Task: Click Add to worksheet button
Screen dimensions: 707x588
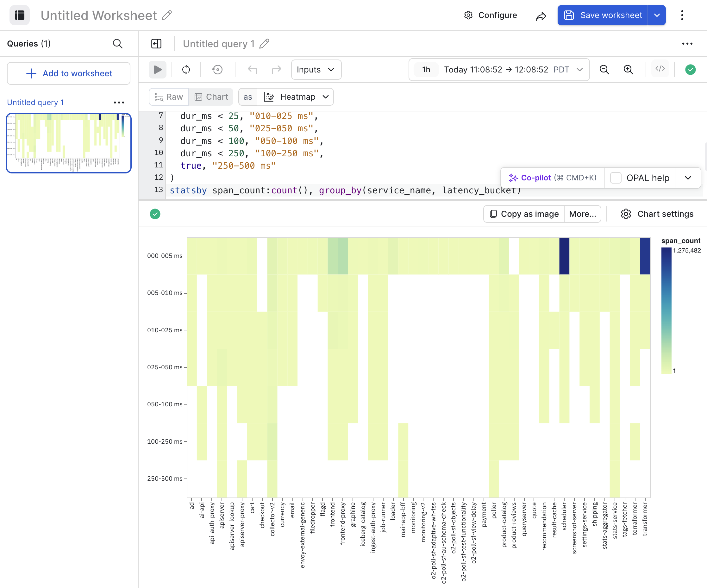Action: point(69,73)
